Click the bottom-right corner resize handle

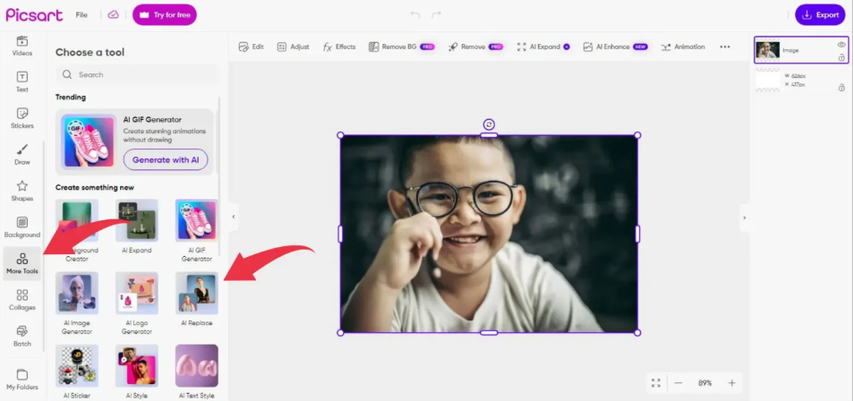click(x=638, y=332)
